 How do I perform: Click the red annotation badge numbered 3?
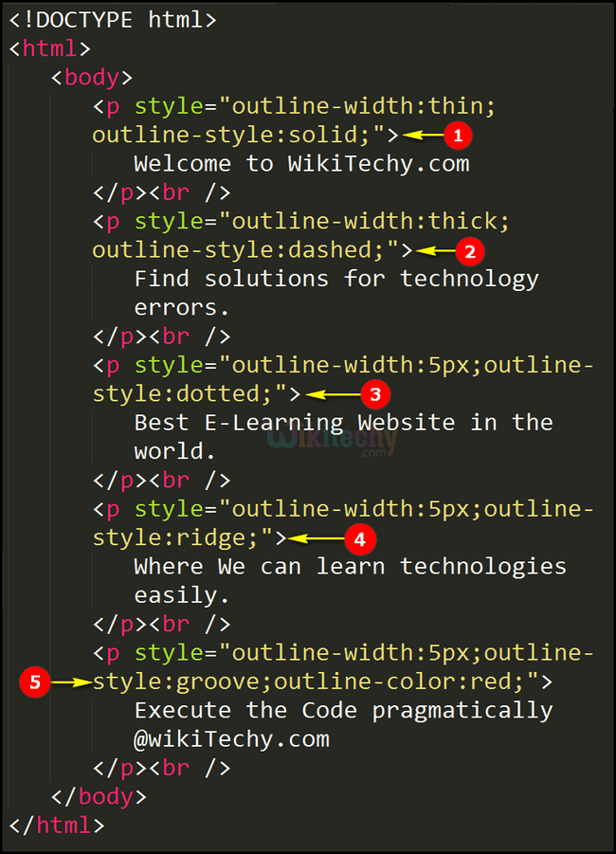point(375,394)
